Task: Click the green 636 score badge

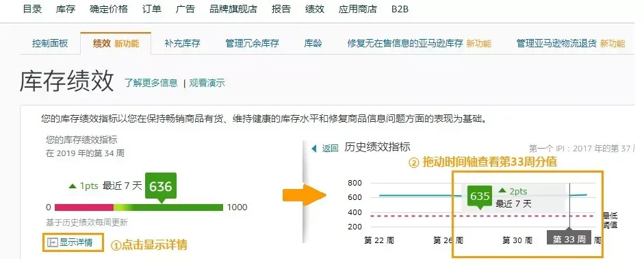Action: pos(161,187)
